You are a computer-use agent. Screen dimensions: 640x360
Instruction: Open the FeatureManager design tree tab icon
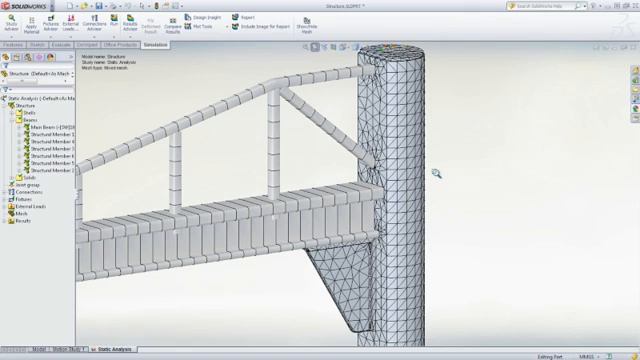tap(6, 57)
